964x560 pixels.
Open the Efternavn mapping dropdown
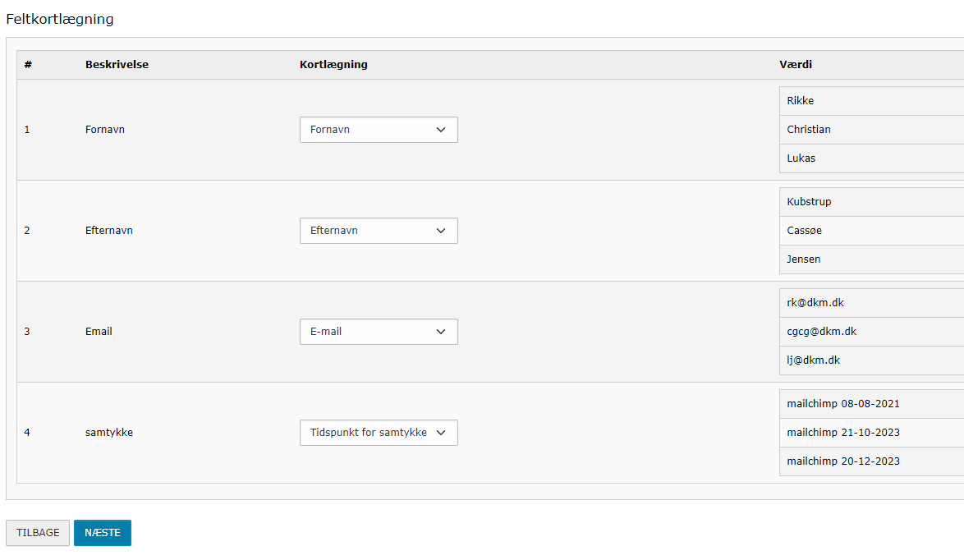[x=379, y=231]
